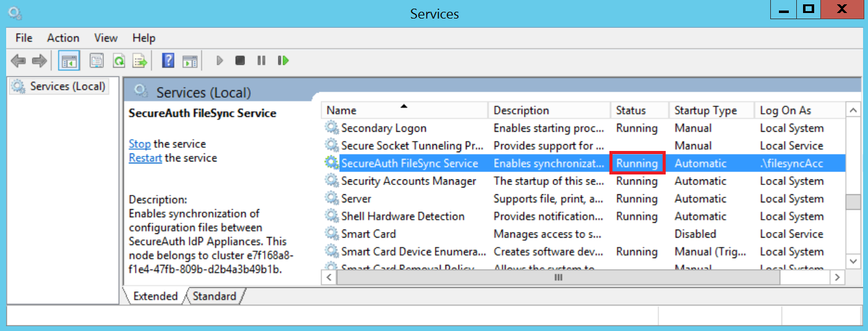Viewport: 868px width, 331px height.
Task: Click the Disabled startup type of Smart Card
Action: pyautogui.click(x=695, y=234)
